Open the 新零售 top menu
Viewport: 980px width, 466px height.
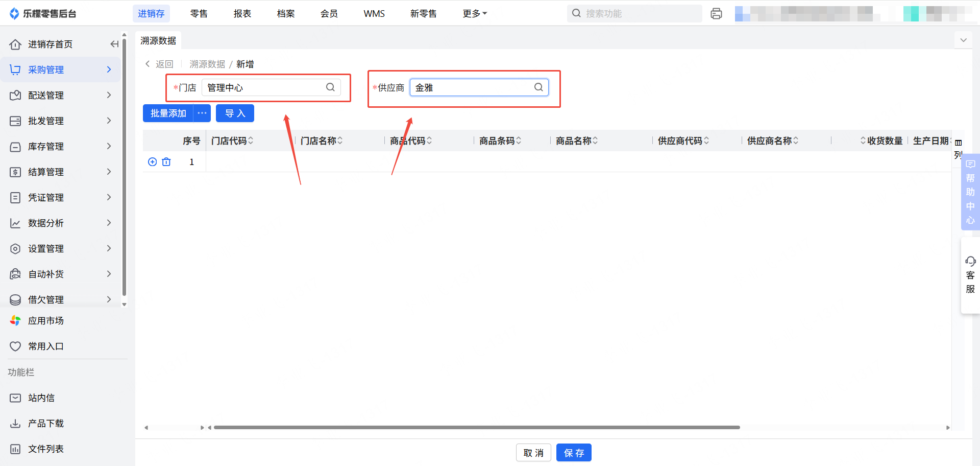(x=423, y=14)
